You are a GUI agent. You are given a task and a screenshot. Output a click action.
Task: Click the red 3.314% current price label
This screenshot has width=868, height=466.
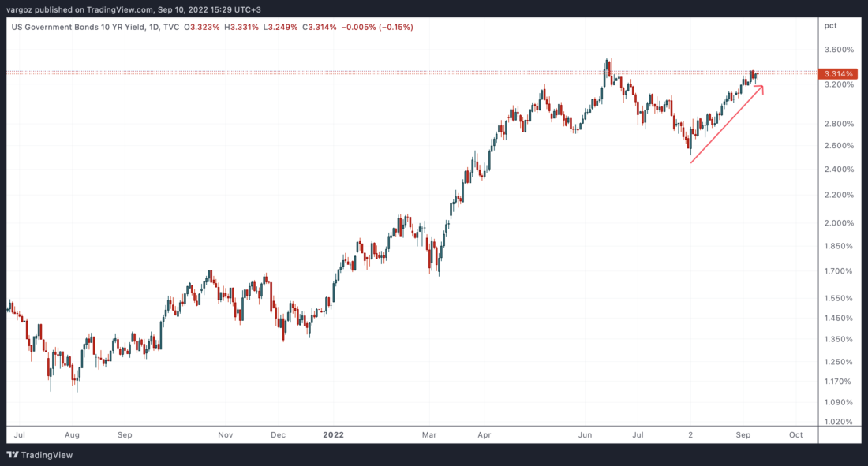pos(838,73)
